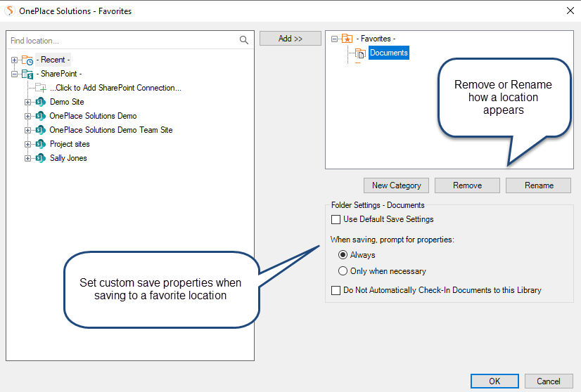Click the New Category button
The image size is (581, 392).
[396, 185]
